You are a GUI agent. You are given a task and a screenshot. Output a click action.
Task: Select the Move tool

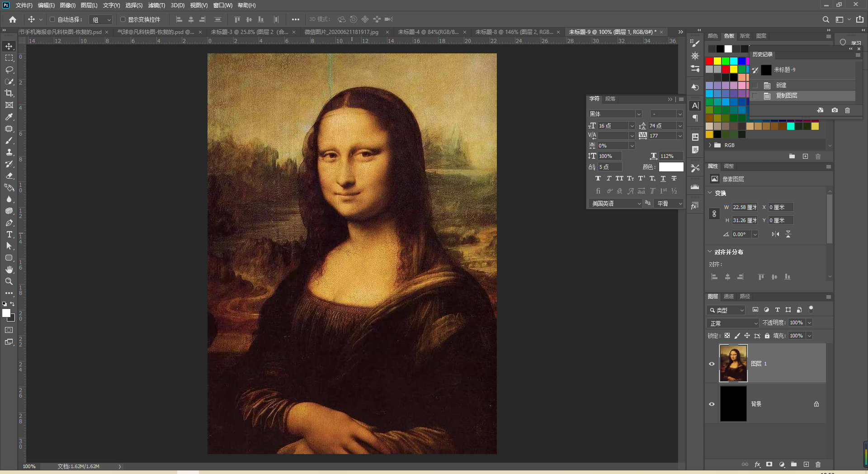(x=9, y=46)
